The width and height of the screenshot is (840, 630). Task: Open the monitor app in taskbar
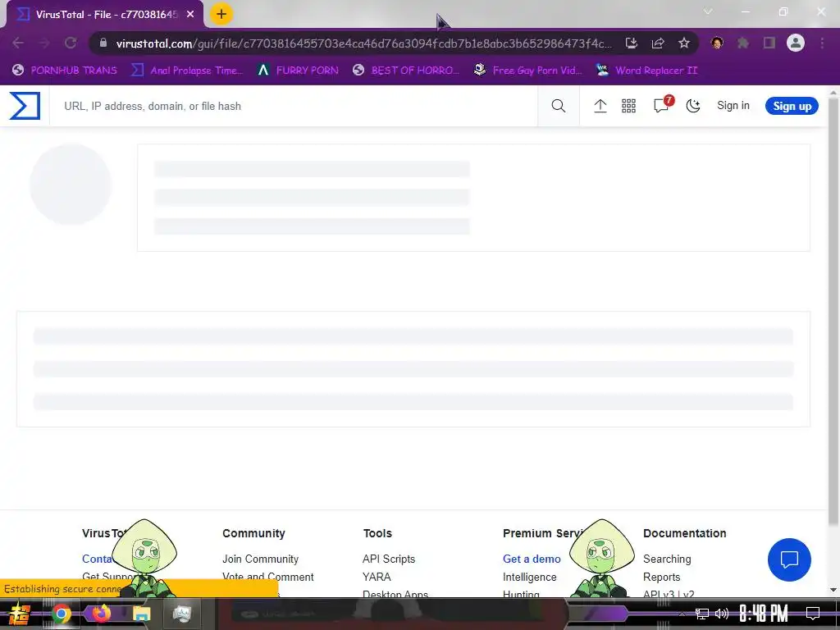click(x=181, y=614)
